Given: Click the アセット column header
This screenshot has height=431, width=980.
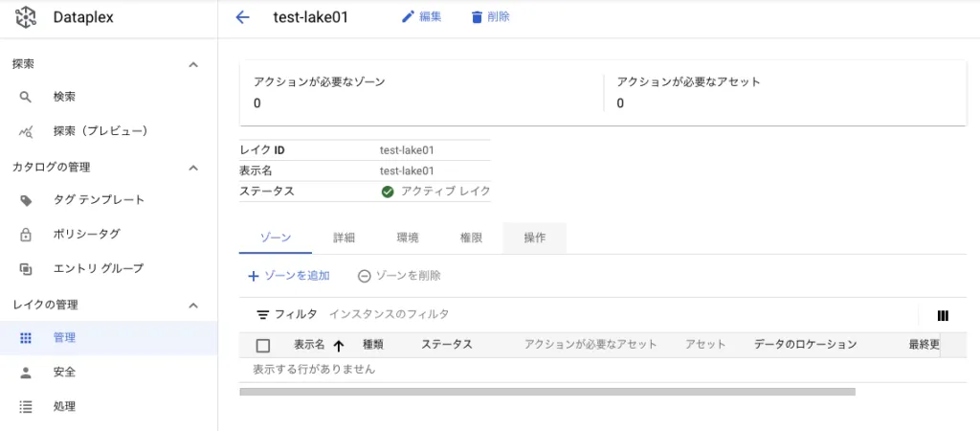Looking at the screenshot, I should click(x=705, y=345).
